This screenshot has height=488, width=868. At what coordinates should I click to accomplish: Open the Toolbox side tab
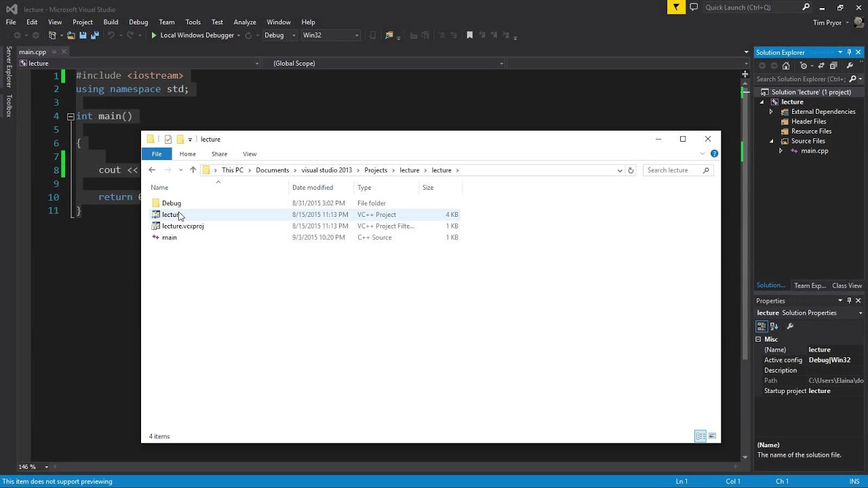(9, 106)
